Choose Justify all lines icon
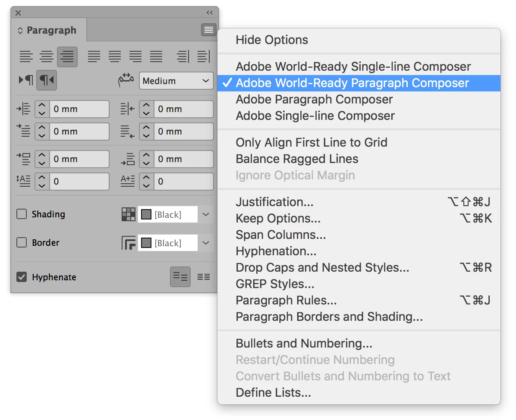The image size is (516, 420). 156,56
